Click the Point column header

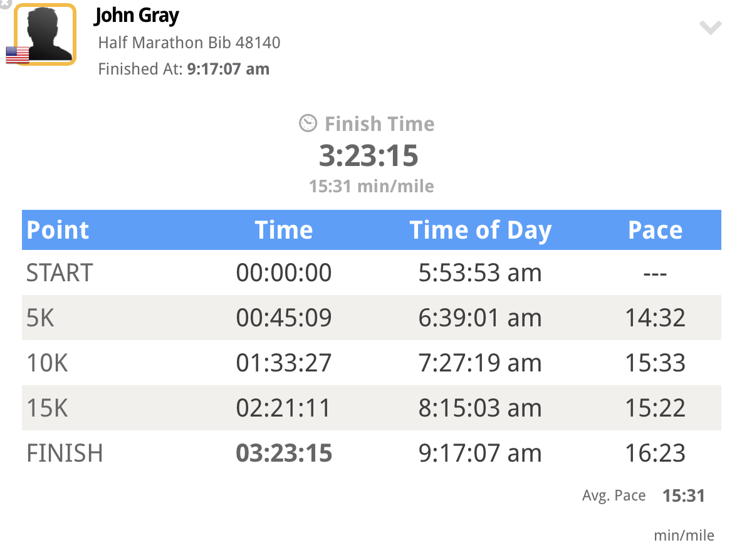click(58, 230)
